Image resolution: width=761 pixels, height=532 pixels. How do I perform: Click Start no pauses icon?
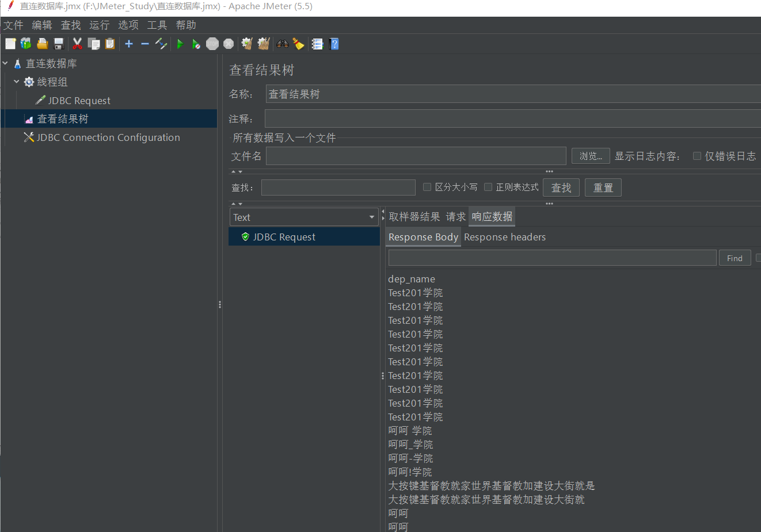click(x=196, y=44)
